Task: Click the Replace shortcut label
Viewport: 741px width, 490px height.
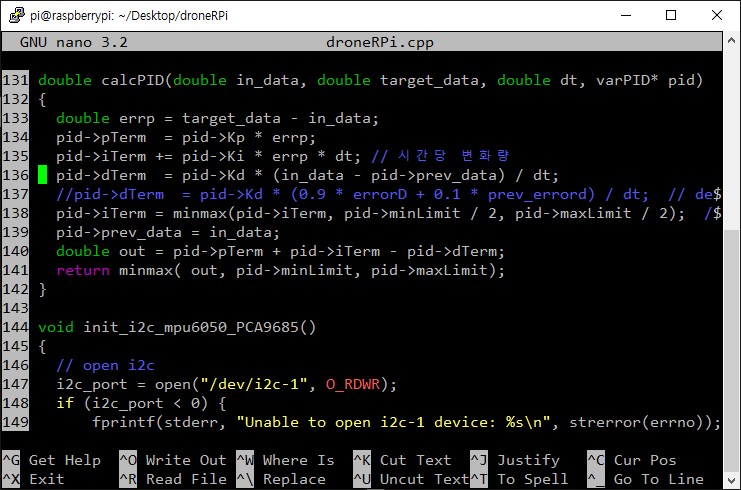Action: 294,479
